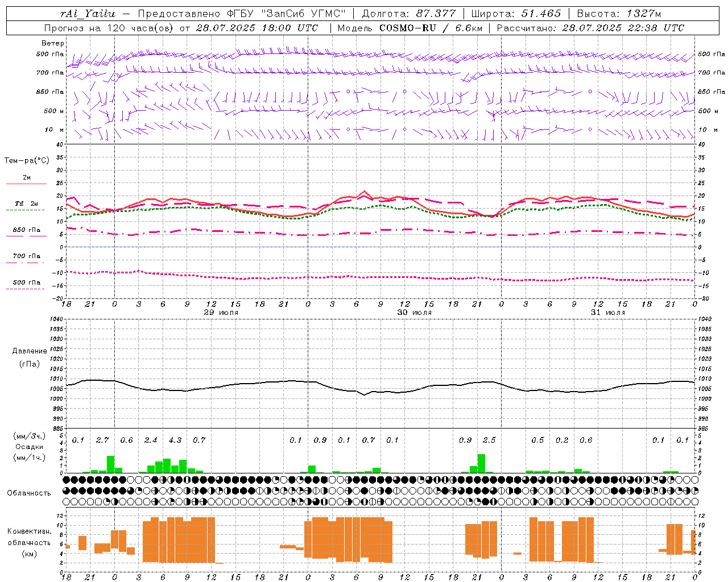This screenshot has height=582, width=728.
Task: Click the model name "COSMO-RU / 6.6км"
Action: (x=431, y=28)
